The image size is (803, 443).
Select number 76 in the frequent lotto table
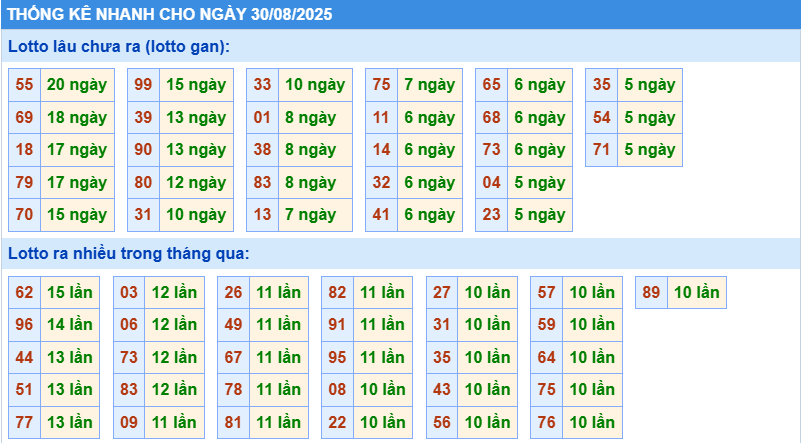tap(547, 423)
